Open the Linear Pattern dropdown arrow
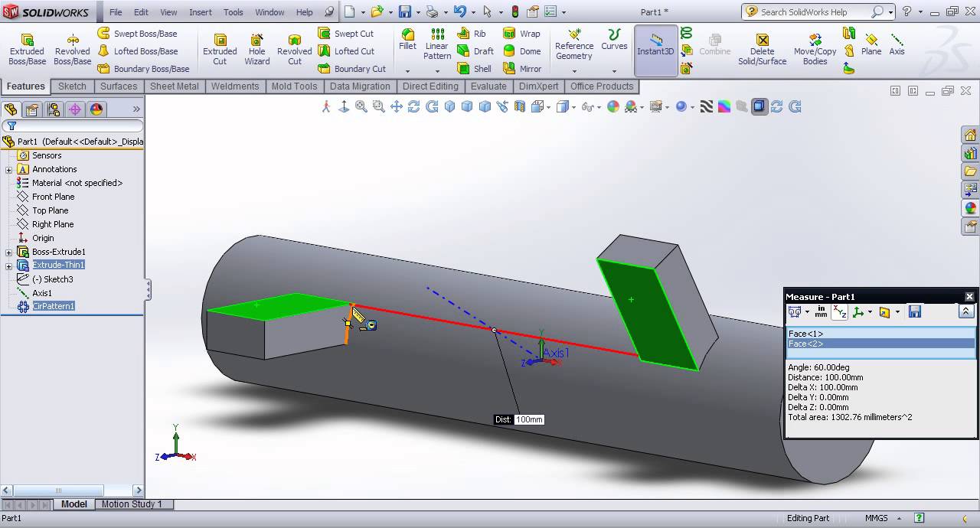The height and width of the screenshot is (528, 980). click(437, 71)
